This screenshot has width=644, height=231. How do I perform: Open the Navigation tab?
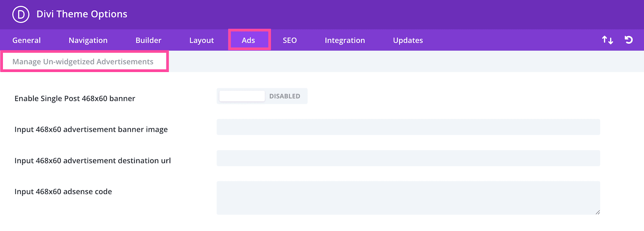(88, 40)
